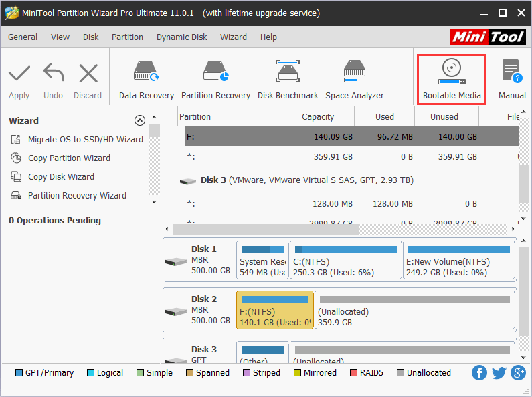Select Disk 2 drive icon in disk map
Viewport: 532px width, 397px height.
[x=176, y=311]
